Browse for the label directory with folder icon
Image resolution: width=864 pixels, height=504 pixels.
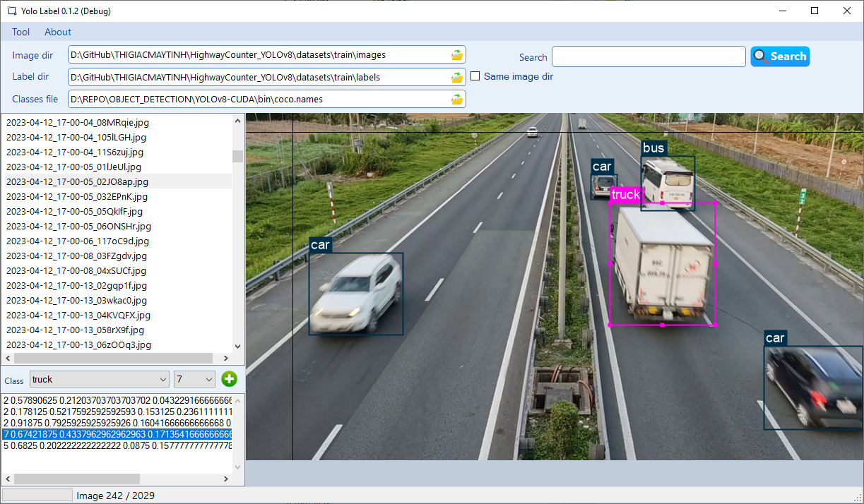(458, 76)
